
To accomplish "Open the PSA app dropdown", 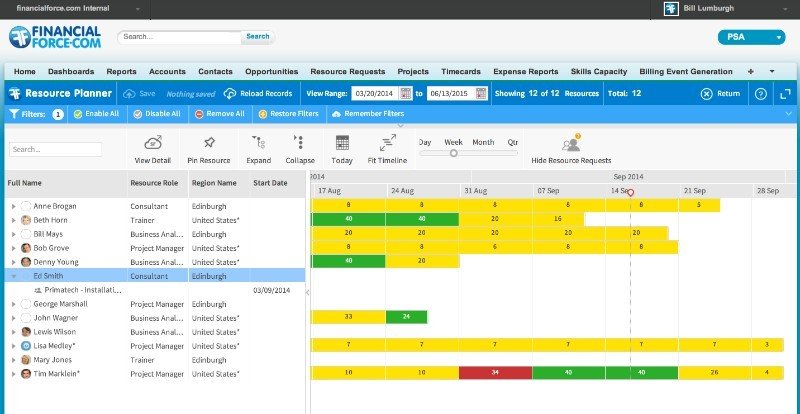I will [x=751, y=38].
